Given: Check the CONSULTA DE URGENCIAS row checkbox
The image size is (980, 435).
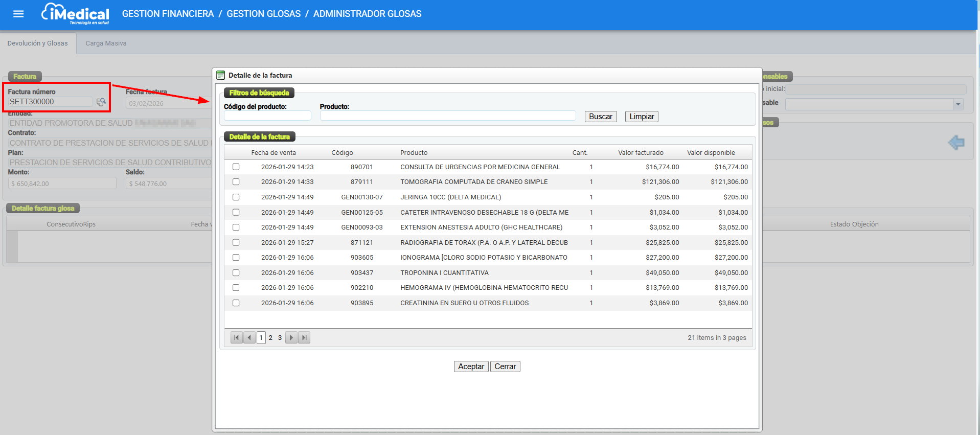Looking at the screenshot, I should pos(236,167).
